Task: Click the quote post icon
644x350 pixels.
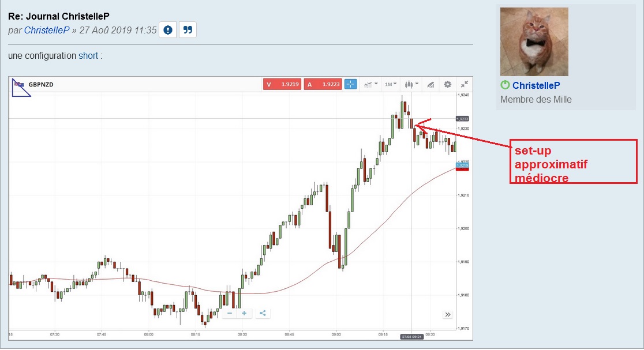Action: [x=187, y=30]
